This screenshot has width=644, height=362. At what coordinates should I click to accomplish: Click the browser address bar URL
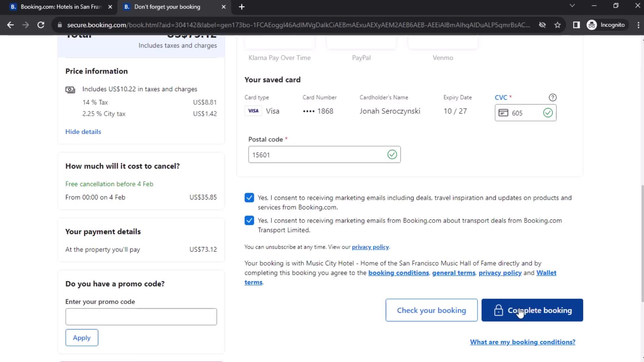[x=299, y=25]
